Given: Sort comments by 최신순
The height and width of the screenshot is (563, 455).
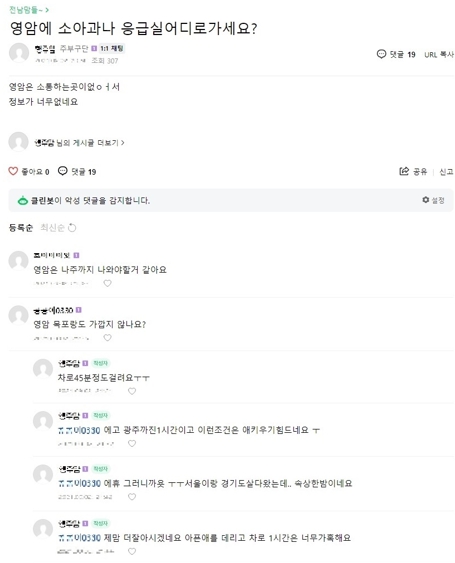Looking at the screenshot, I should pos(52,228).
